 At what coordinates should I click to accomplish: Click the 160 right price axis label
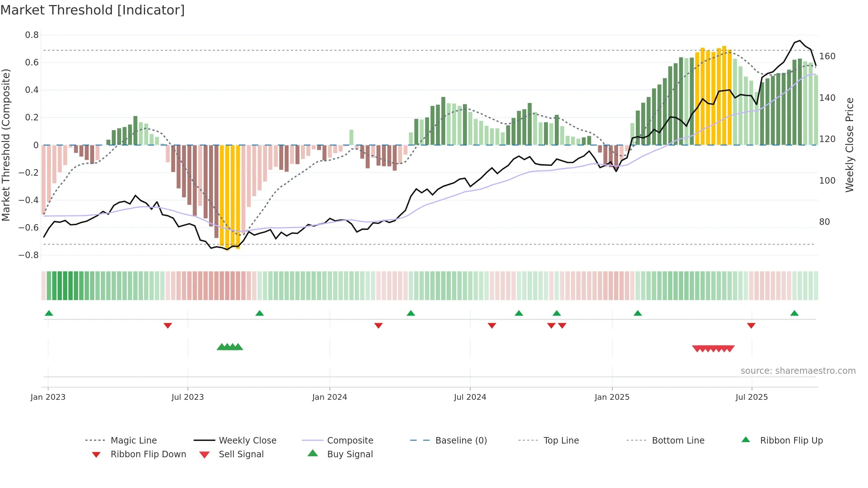pos(827,56)
